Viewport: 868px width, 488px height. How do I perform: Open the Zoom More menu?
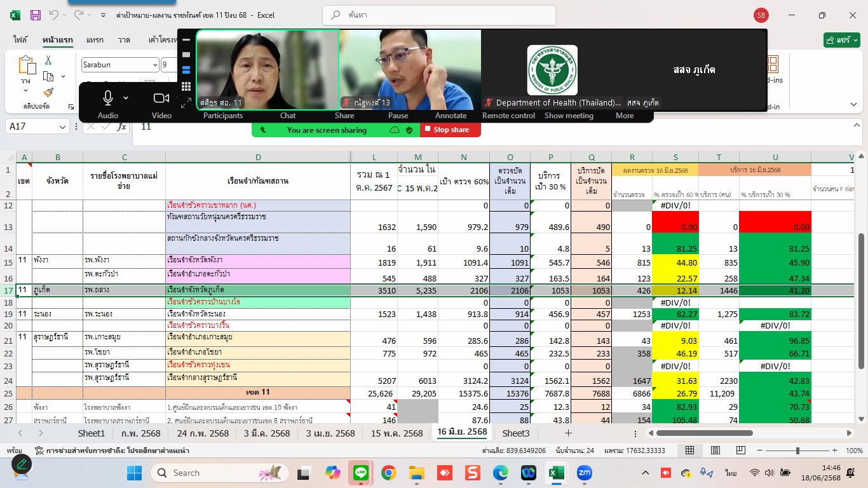pos(625,116)
